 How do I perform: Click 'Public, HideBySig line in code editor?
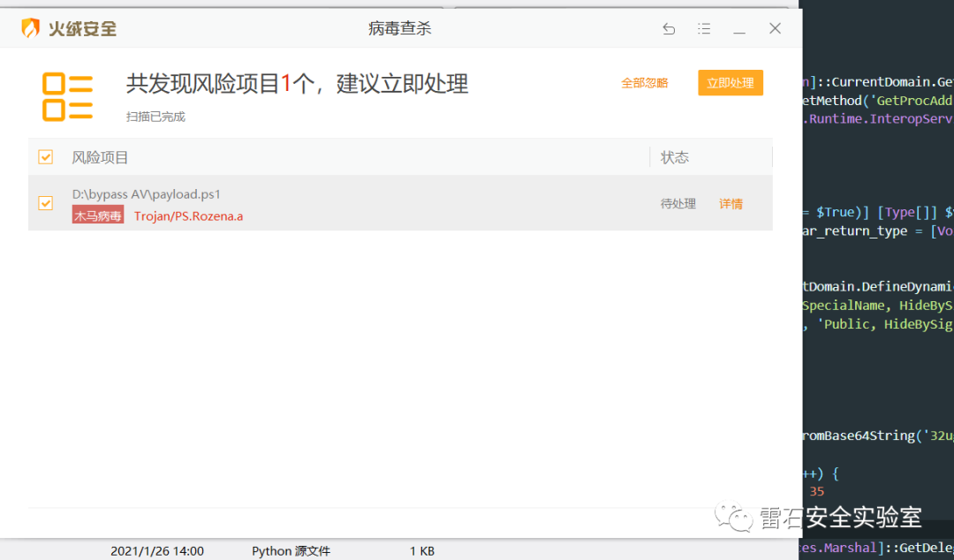[878, 324]
